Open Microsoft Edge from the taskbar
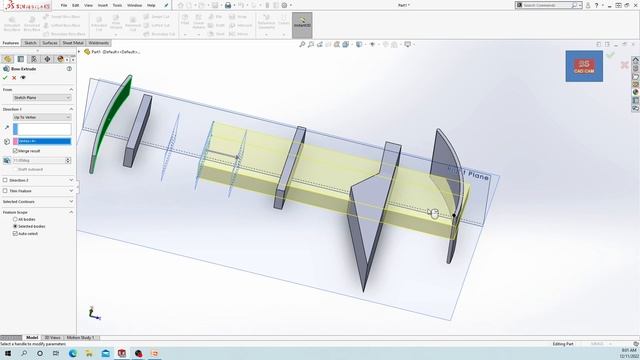This screenshot has width=640, height=360. 73,353
